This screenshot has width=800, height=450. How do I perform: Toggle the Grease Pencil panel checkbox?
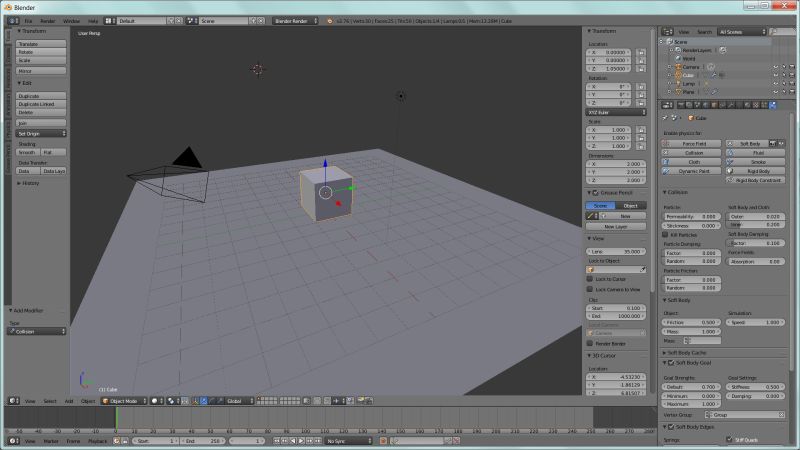(595, 193)
